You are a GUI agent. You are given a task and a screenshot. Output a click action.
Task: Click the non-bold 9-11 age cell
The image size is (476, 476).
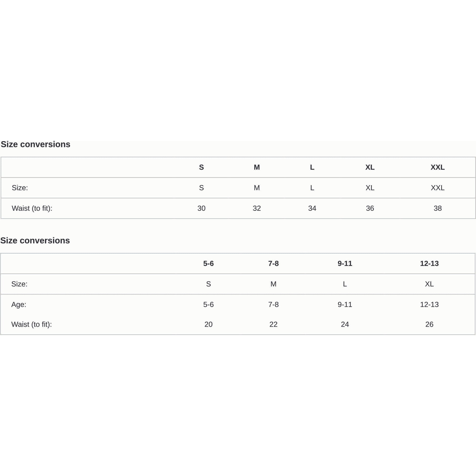pos(345,305)
